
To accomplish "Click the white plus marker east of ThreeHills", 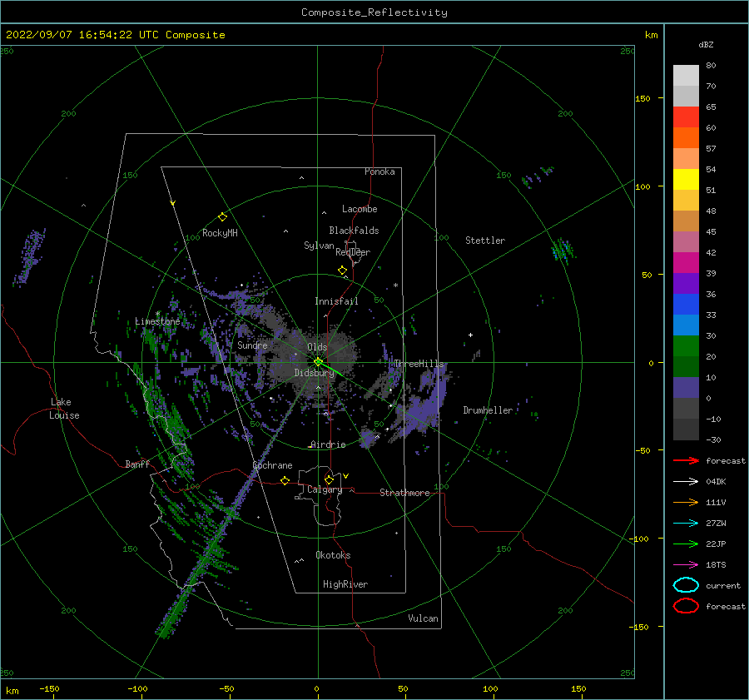I will [470, 335].
